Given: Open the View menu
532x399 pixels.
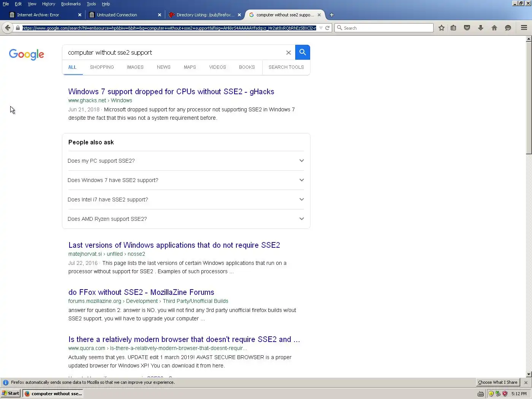Looking at the screenshot, I should pos(32,4).
